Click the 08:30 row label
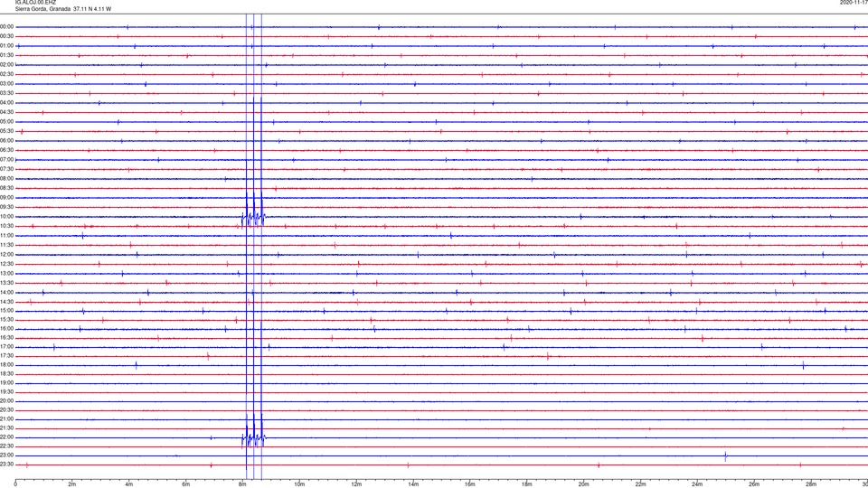868x488 pixels. tap(6, 188)
